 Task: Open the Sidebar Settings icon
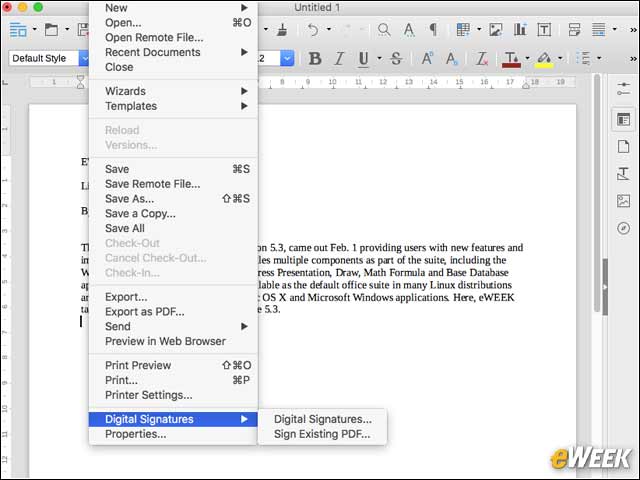click(x=623, y=88)
